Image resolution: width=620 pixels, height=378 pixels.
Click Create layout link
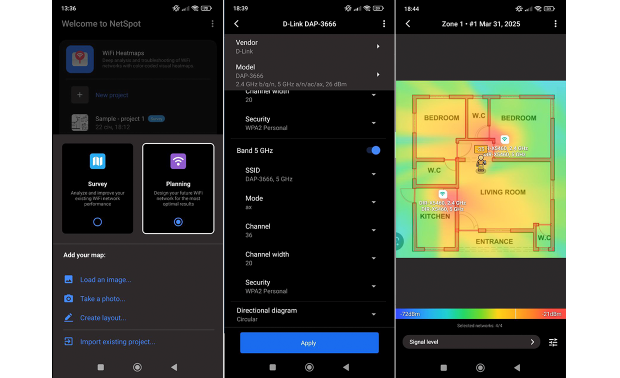point(103,318)
